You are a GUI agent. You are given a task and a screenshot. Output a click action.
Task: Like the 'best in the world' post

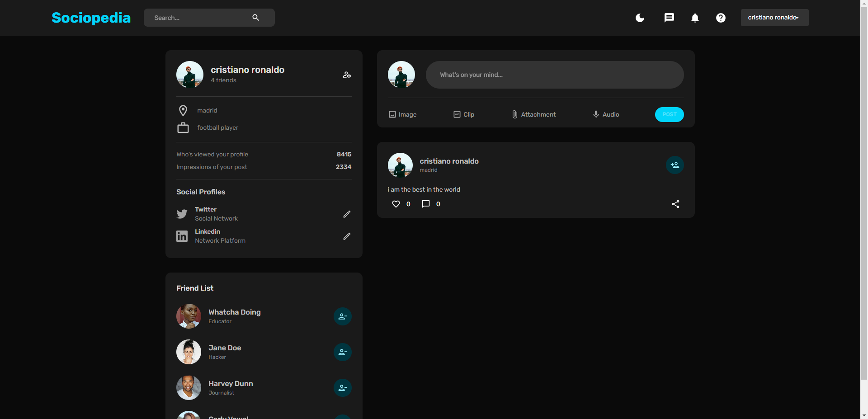coord(396,204)
